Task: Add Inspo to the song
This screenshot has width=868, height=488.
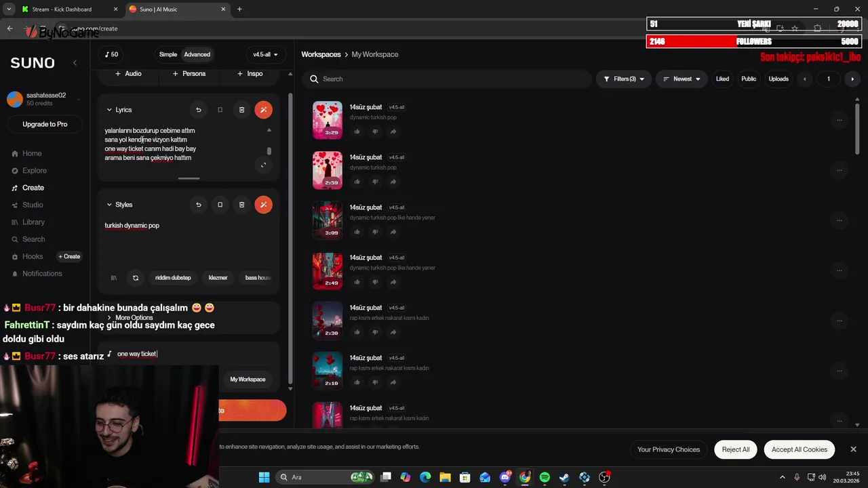Action: [250, 74]
